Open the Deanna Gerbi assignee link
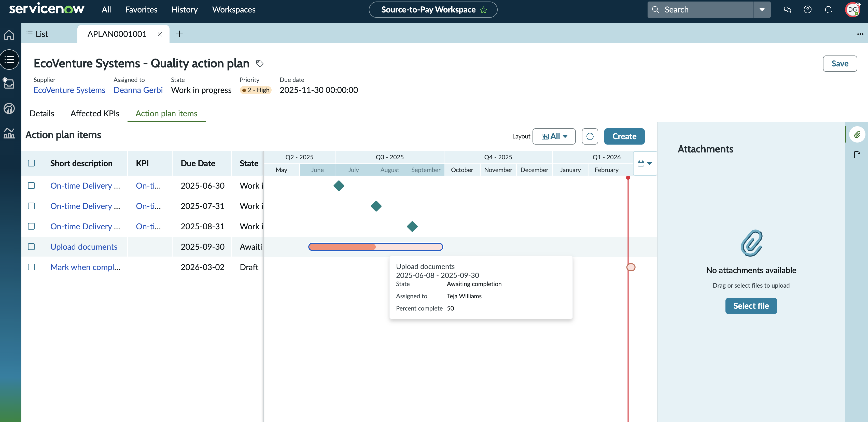 pos(138,90)
